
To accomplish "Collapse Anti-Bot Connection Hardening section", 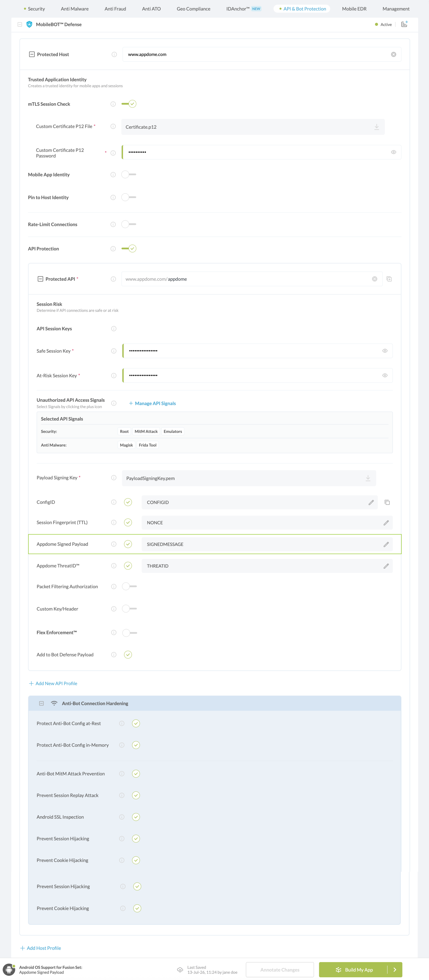I will (41, 703).
